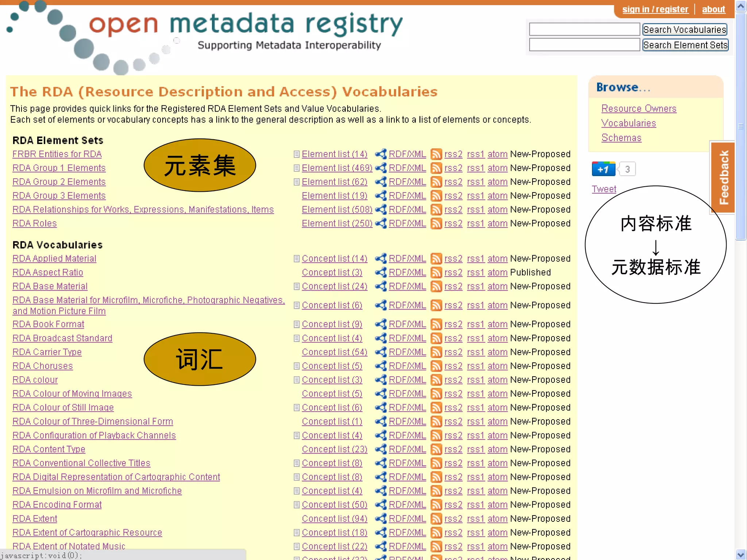747x560 pixels.
Task: Browse the Resource Owners link
Action: [639, 109]
